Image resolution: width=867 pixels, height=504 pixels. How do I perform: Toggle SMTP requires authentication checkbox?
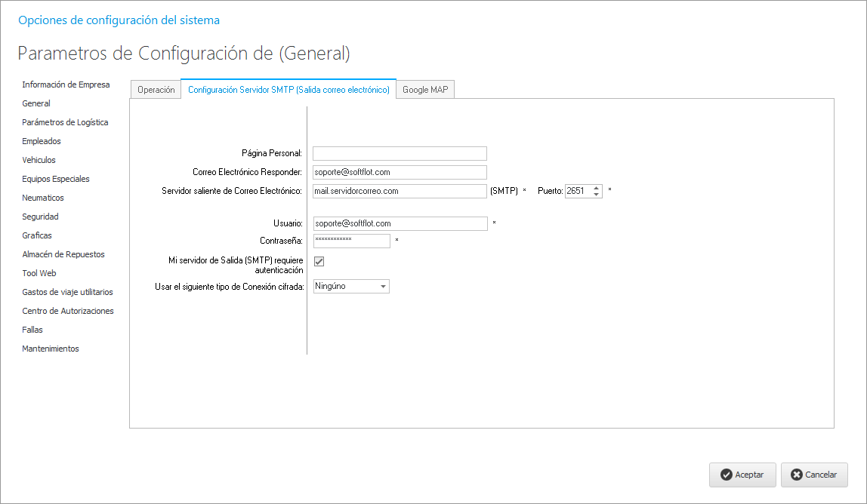click(319, 261)
